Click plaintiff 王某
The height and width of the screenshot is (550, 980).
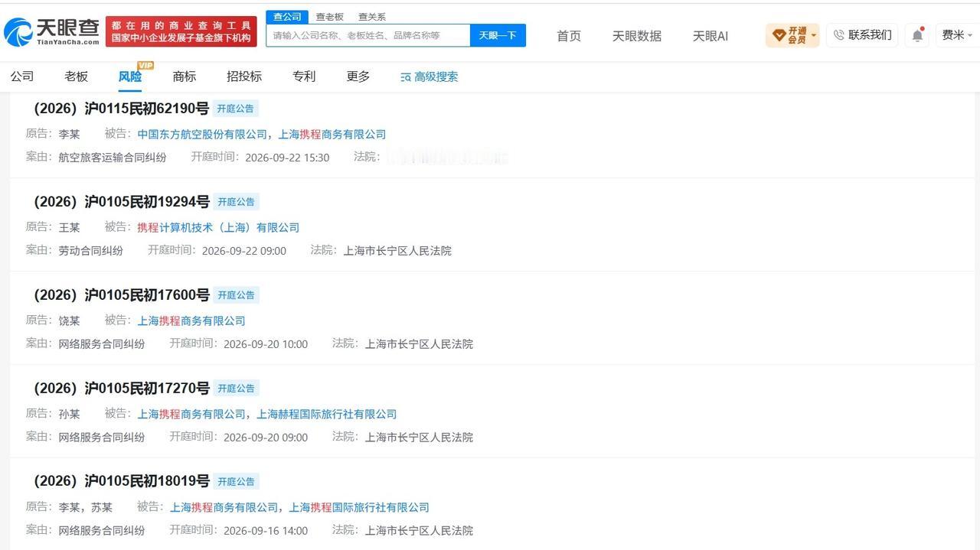click(69, 228)
